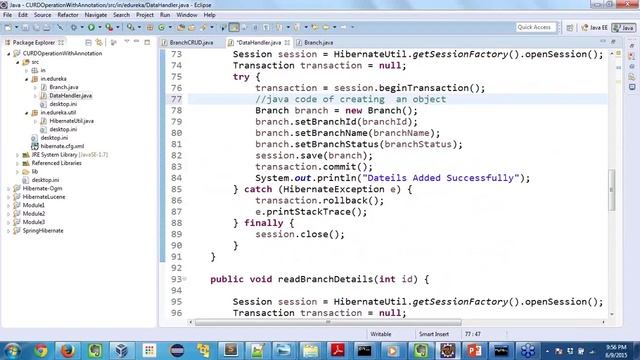Maximize the Package Explorer panel
The image size is (640, 360).
[x=147, y=42]
